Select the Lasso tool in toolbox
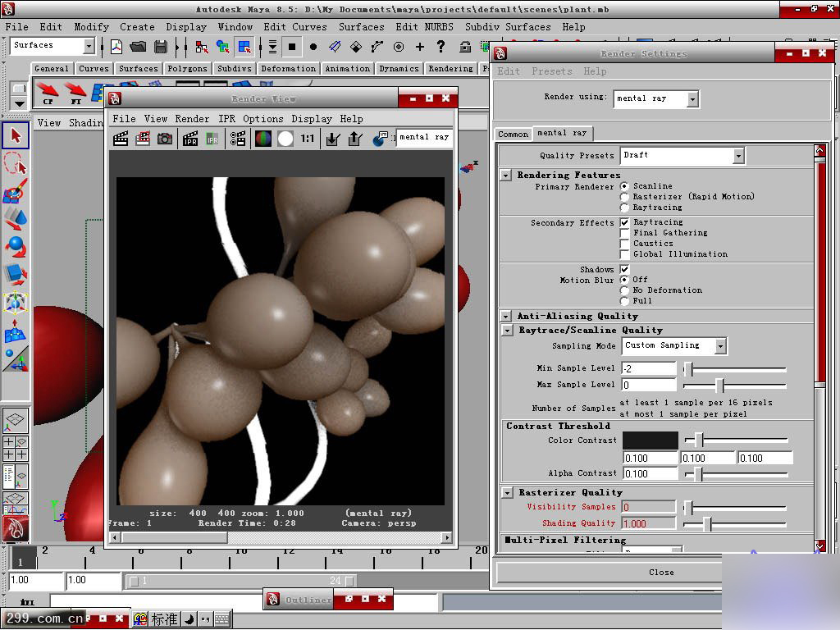840x630 pixels. coord(16,162)
